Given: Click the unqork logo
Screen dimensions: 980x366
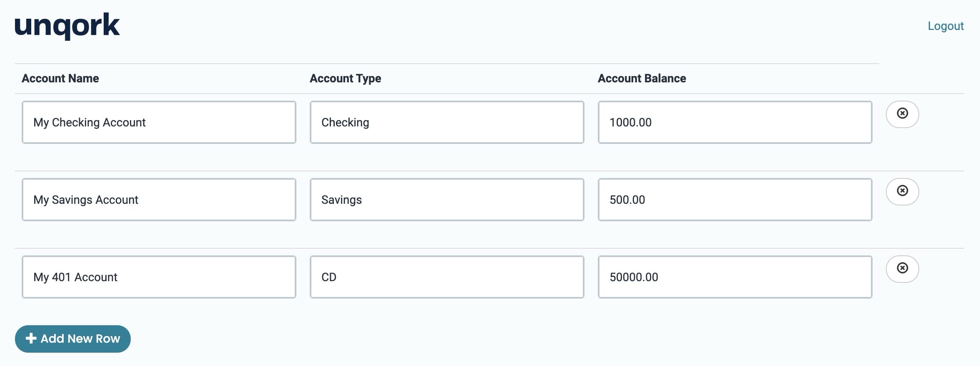Looking at the screenshot, I should (x=67, y=26).
